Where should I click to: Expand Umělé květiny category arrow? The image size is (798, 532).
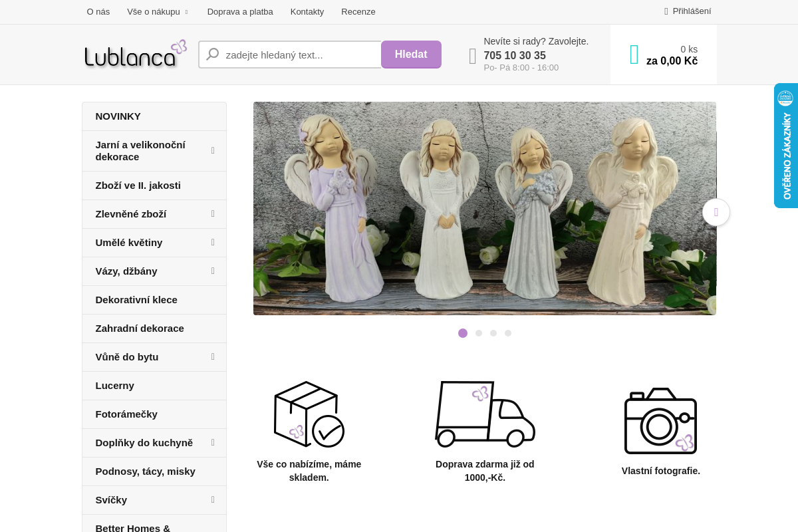pos(213,242)
